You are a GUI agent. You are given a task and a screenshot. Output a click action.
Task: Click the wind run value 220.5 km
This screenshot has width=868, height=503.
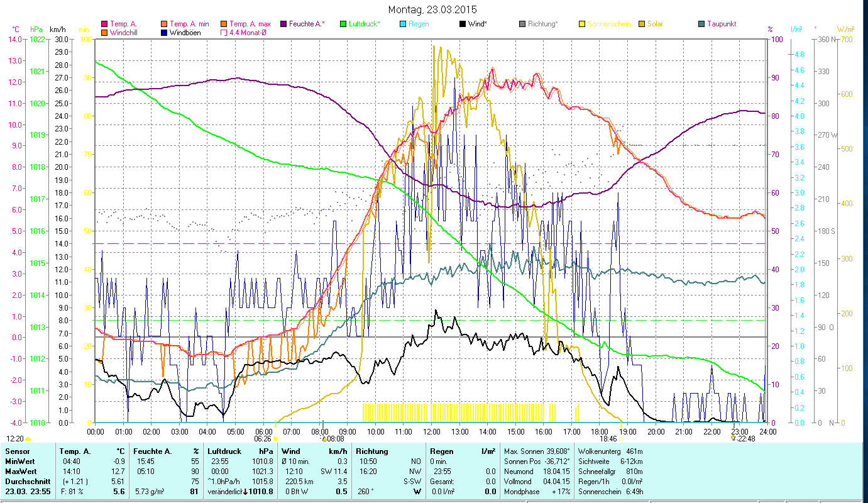click(x=299, y=482)
